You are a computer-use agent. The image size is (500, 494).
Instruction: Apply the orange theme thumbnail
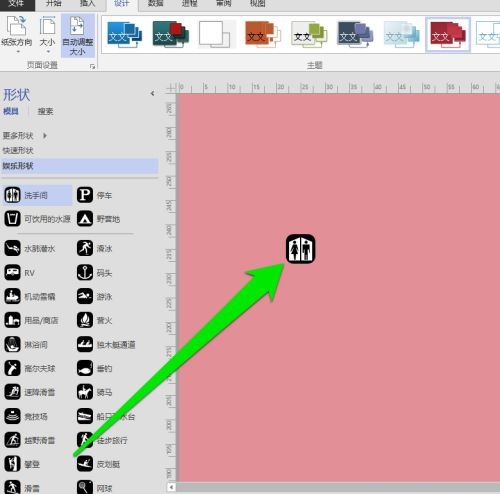[x=262, y=35]
